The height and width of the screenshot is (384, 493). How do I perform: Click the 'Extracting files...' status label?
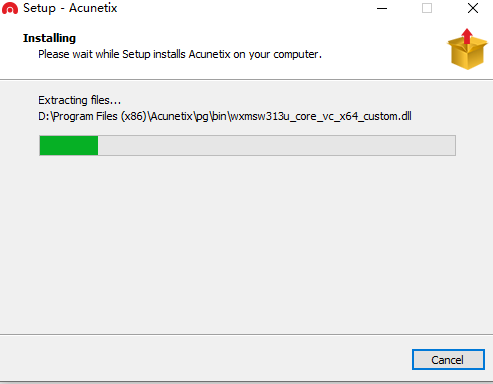tap(79, 100)
